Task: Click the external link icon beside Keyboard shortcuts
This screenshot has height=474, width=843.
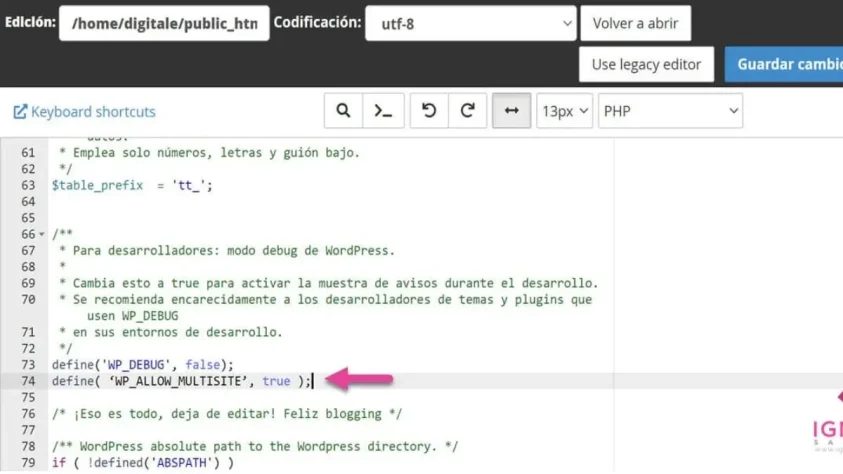Action: pyautogui.click(x=20, y=112)
